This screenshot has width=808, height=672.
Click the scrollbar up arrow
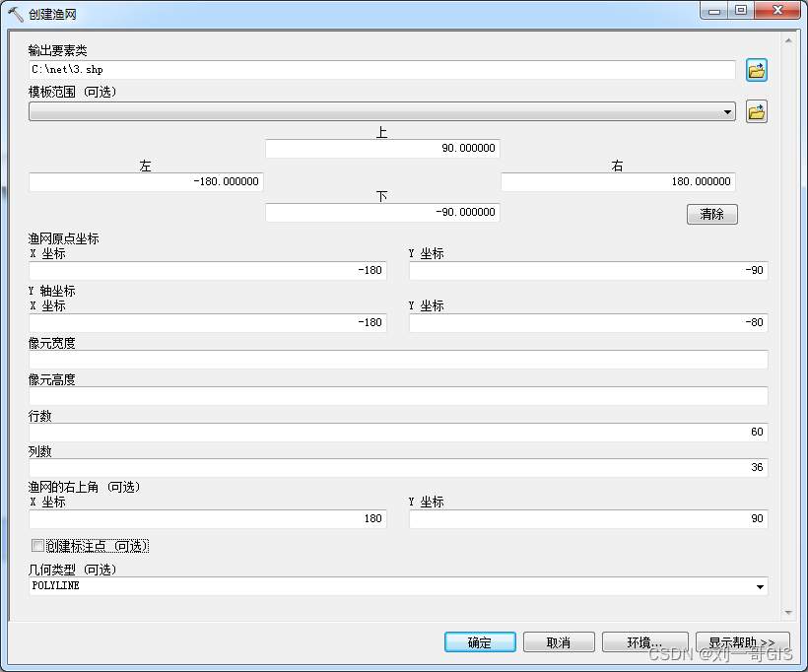[788, 40]
